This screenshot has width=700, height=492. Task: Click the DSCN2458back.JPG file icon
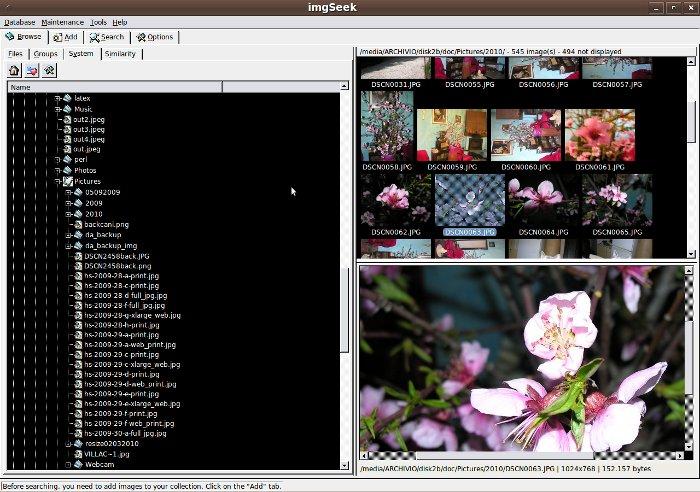78,256
